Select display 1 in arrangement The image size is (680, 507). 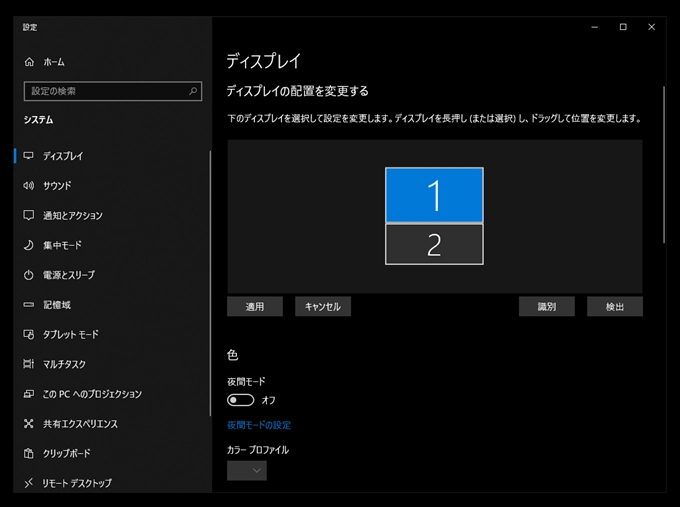[434, 195]
